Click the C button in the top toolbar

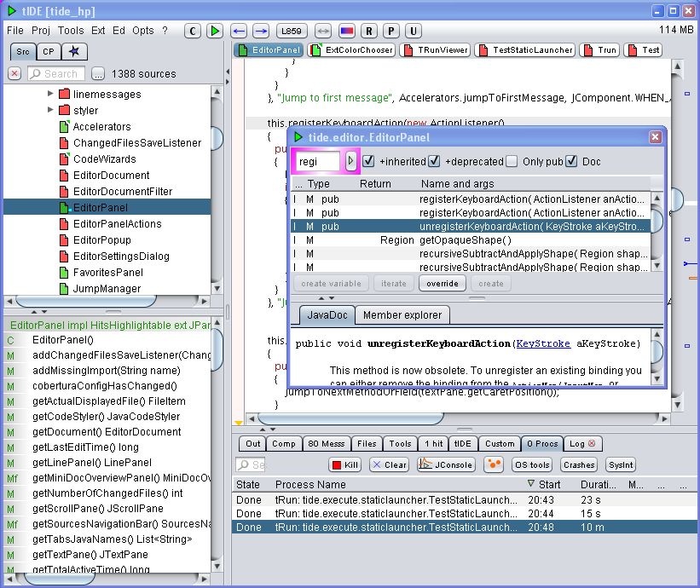193,31
